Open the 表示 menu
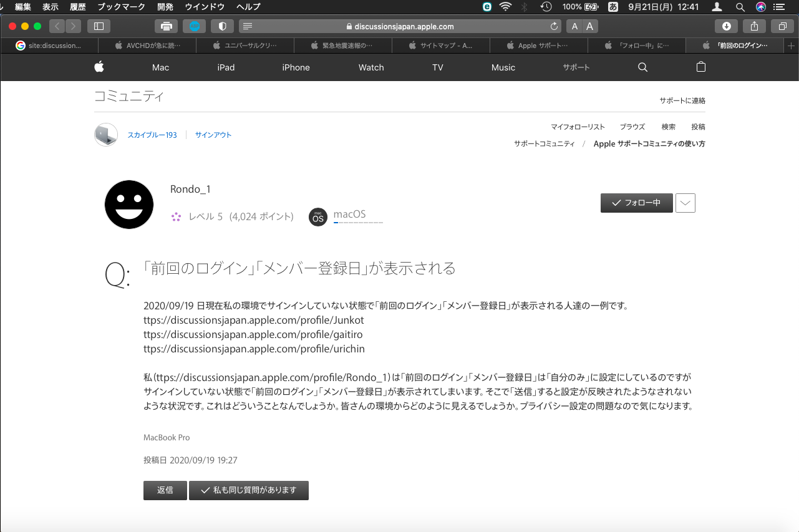 click(x=51, y=7)
